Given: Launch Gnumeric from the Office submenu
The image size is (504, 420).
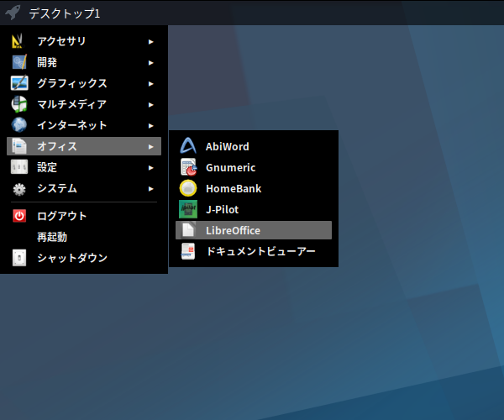Looking at the screenshot, I should pyautogui.click(x=254, y=167).
